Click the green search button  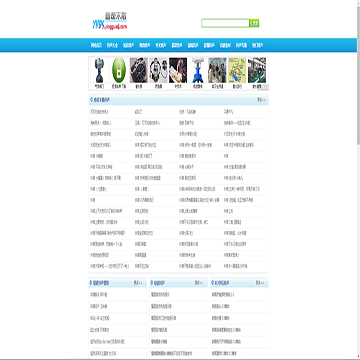(255, 23)
